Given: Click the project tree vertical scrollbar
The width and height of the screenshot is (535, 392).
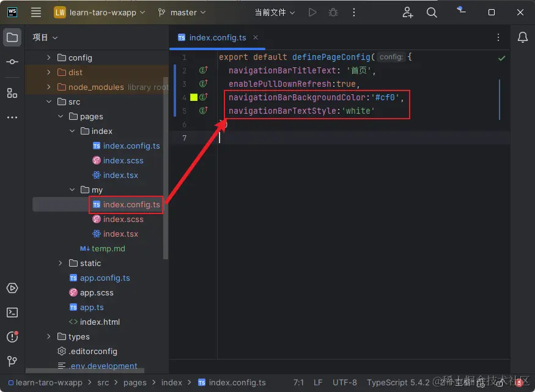Looking at the screenshot, I should click(x=166, y=168).
